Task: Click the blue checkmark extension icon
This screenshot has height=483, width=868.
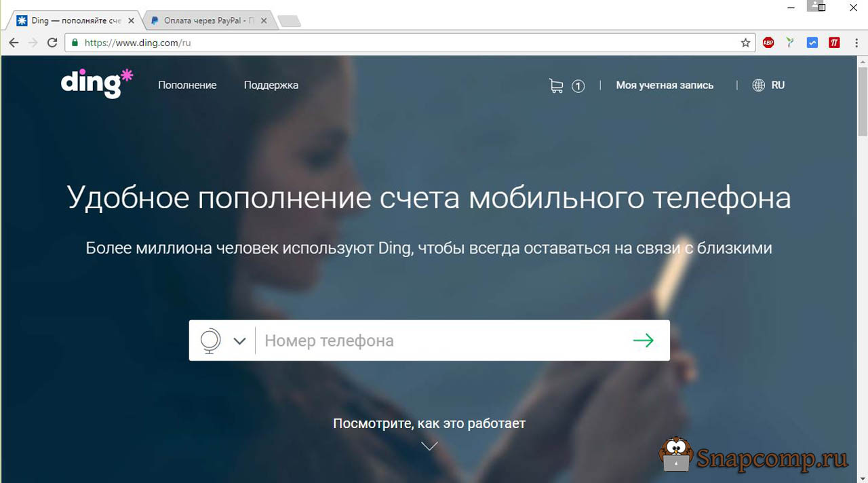Action: tap(812, 43)
